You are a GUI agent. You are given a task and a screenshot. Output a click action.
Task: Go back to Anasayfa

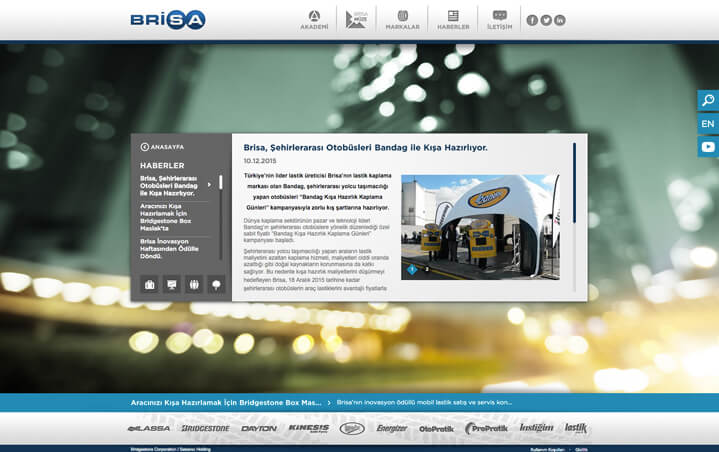162,147
